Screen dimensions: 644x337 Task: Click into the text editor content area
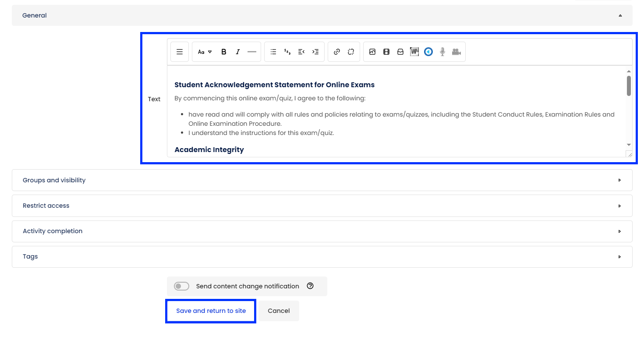point(396,111)
